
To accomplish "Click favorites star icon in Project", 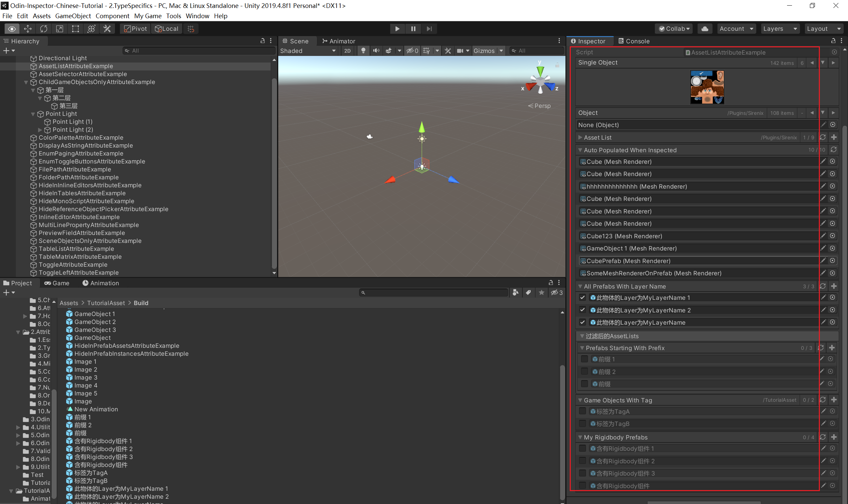I will pos(542,293).
